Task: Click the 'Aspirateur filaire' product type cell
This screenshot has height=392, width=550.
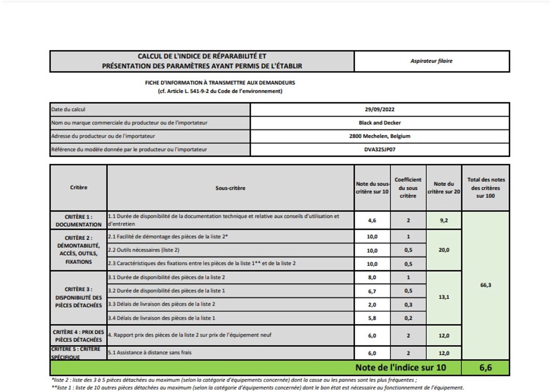Action: 431,61
